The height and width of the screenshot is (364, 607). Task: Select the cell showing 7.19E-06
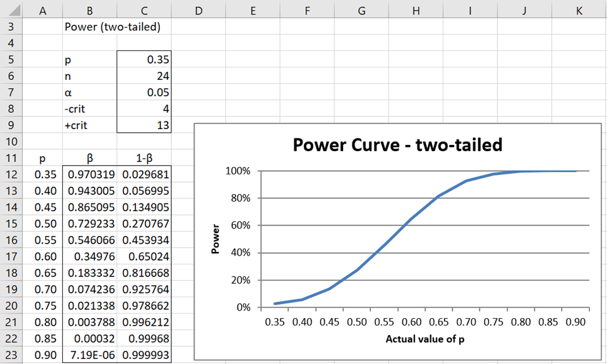coord(90,355)
